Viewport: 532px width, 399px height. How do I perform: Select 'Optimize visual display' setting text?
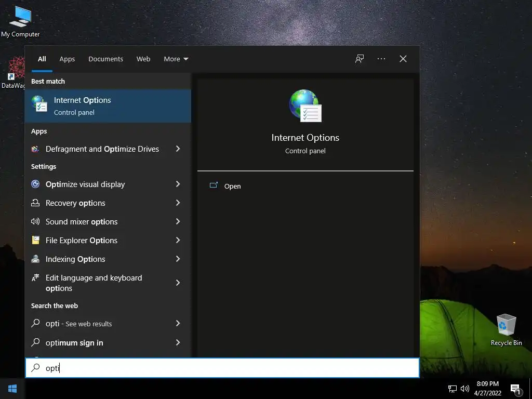coord(85,184)
